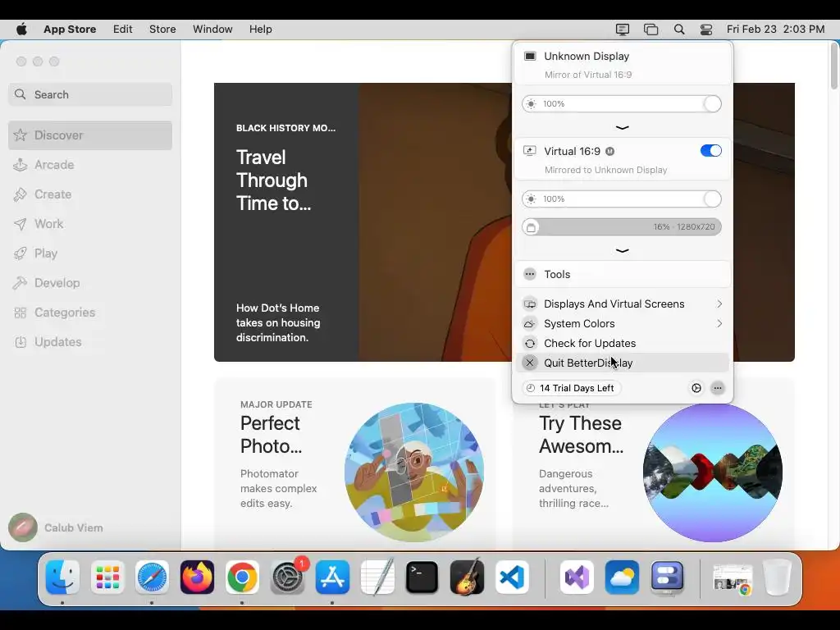Open the App Store menu
The image size is (840, 630).
(x=70, y=30)
